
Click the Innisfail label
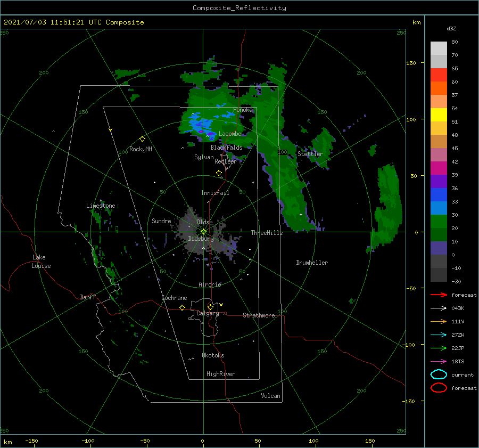(215, 193)
